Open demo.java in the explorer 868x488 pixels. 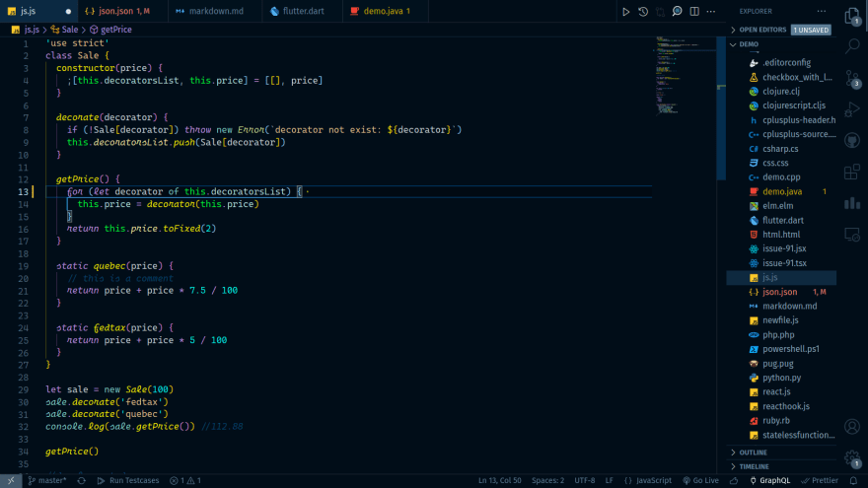point(781,191)
